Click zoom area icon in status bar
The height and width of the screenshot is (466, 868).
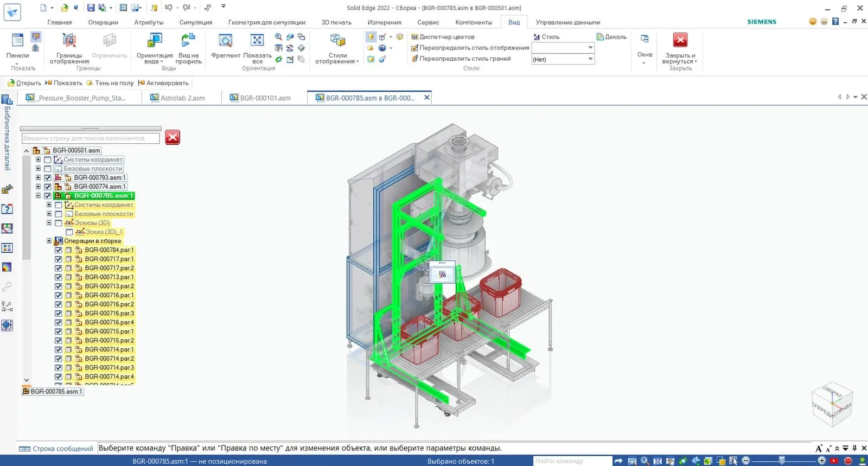[x=633, y=461]
